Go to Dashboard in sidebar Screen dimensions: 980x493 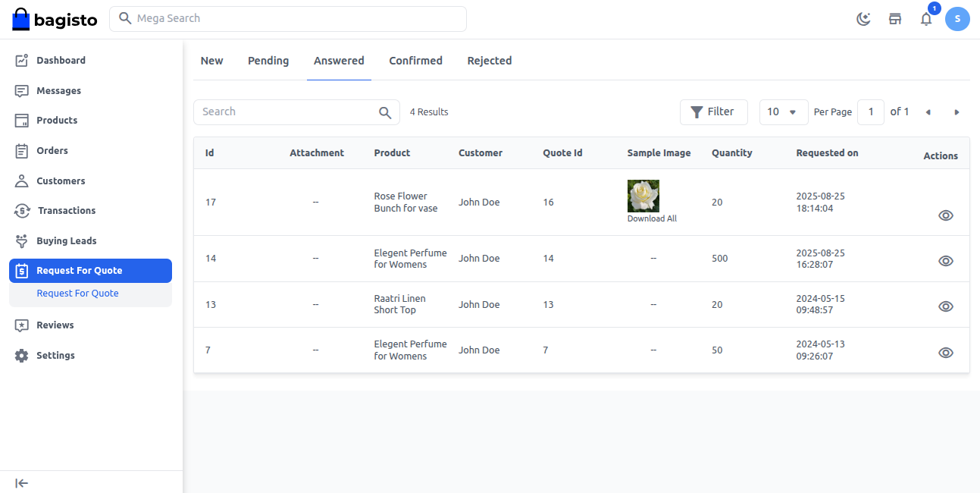coord(61,61)
